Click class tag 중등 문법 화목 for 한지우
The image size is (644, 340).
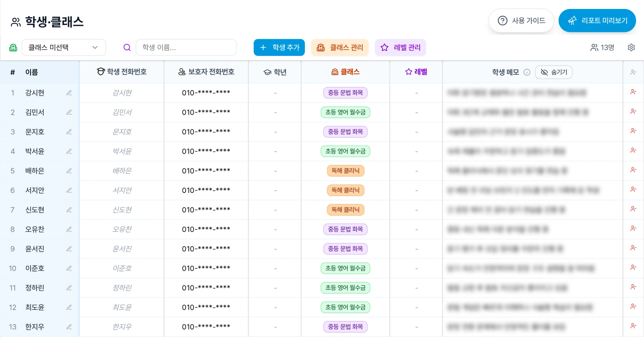pyautogui.click(x=345, y=327)
